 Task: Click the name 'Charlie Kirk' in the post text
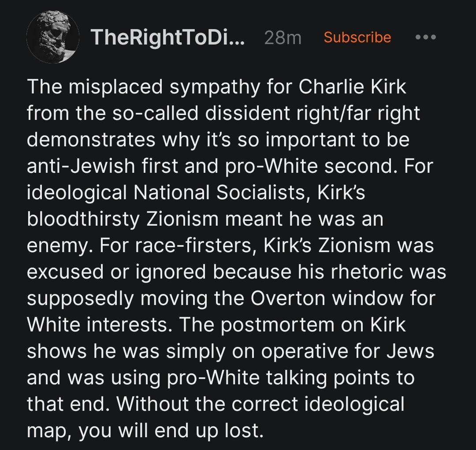(352, 87)
